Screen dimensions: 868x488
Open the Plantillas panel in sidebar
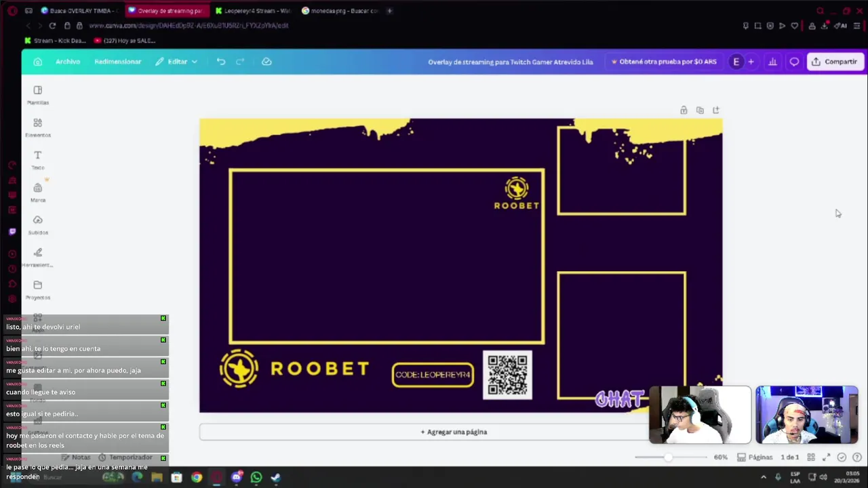click(x=38, y=96)
